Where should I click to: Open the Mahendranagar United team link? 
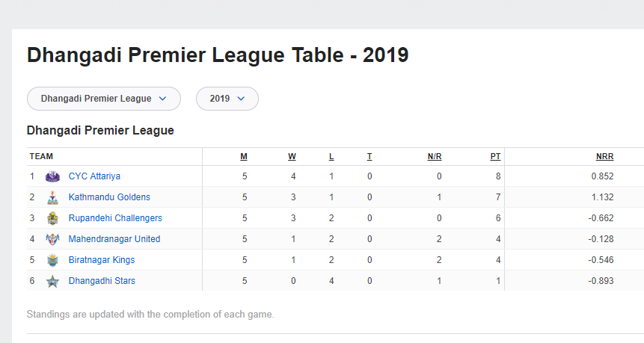pyautogui.click(x=114, y=239)
